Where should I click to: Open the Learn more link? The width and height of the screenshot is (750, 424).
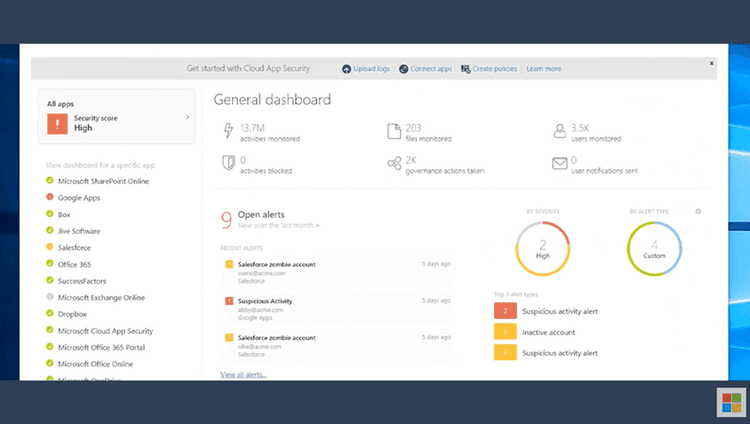point(543,69)
